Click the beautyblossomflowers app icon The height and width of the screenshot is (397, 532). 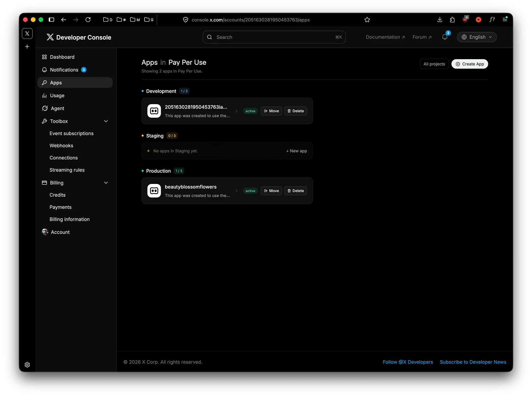(154, 191)
